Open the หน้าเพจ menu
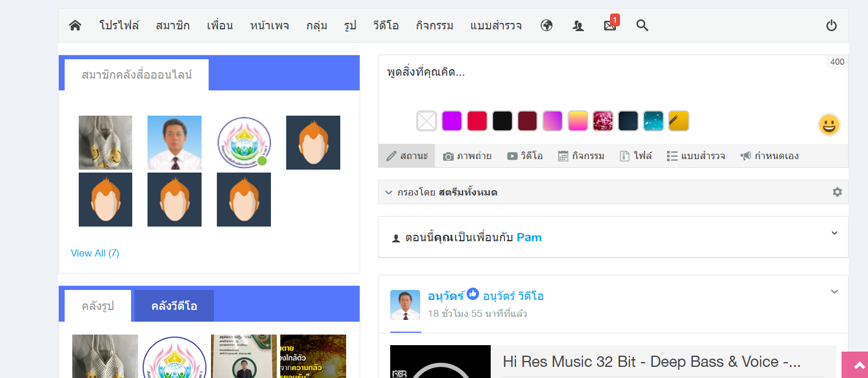The width and height of the screenshot is (868, 378). 269,25
